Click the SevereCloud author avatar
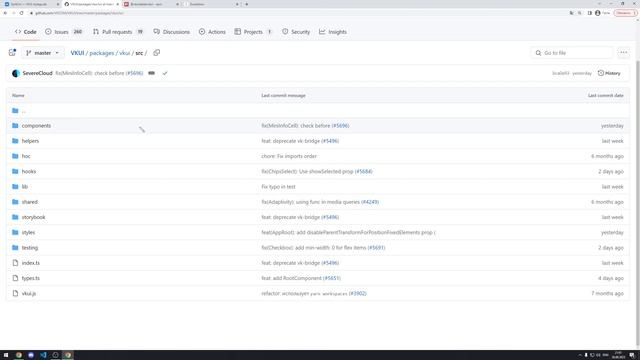 pos(16,73)
